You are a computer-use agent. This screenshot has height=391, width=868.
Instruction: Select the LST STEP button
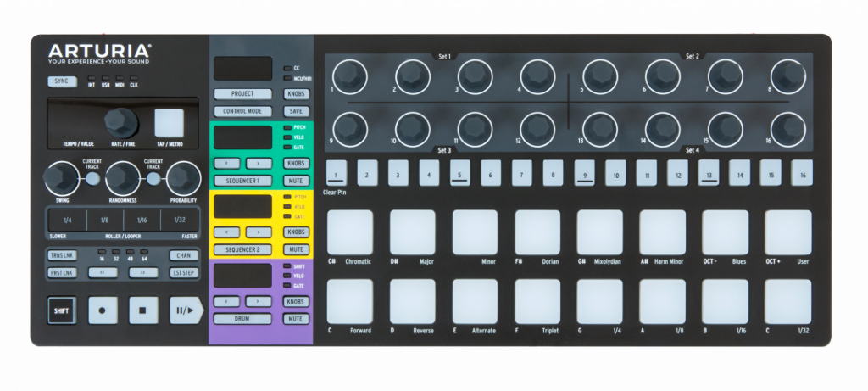(x=184, y=272)
